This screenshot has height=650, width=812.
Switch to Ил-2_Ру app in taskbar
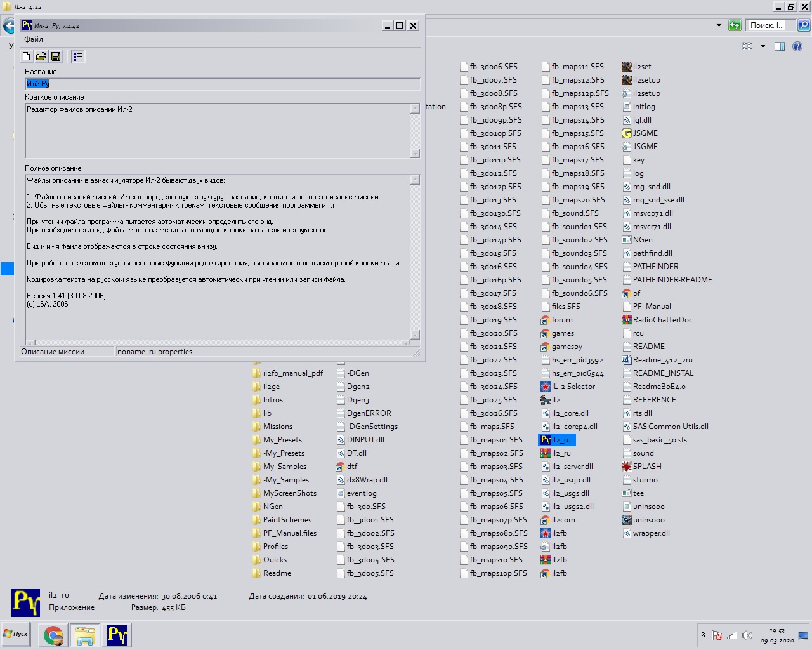coord(117,635)
